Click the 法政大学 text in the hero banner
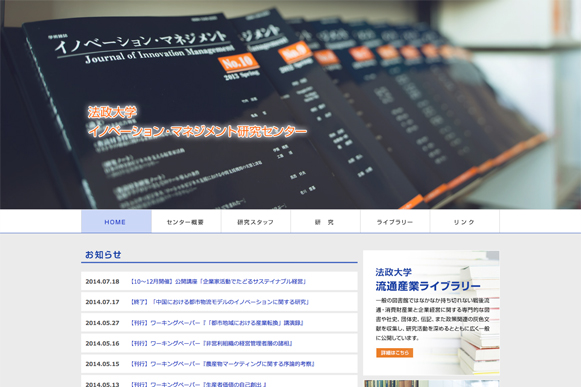The width and height of the screenshot is (581, 387). click(x=112, y=112)
